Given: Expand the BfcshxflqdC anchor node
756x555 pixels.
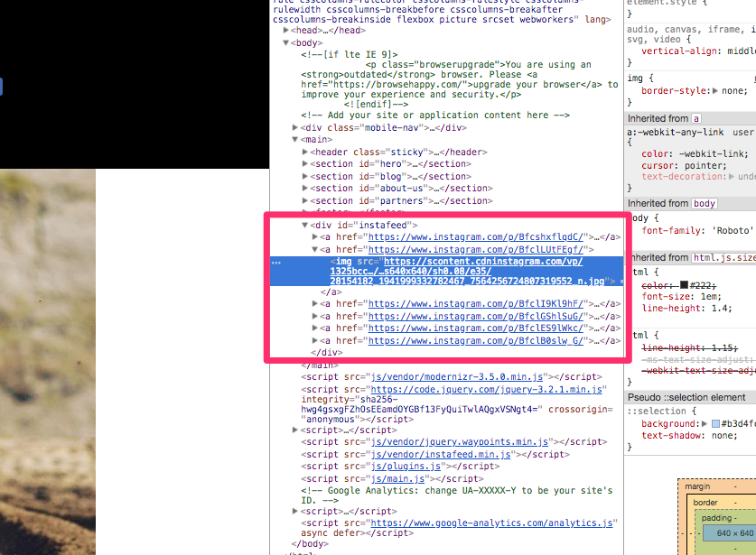Looking at the screenshot, I should point(314,237).
